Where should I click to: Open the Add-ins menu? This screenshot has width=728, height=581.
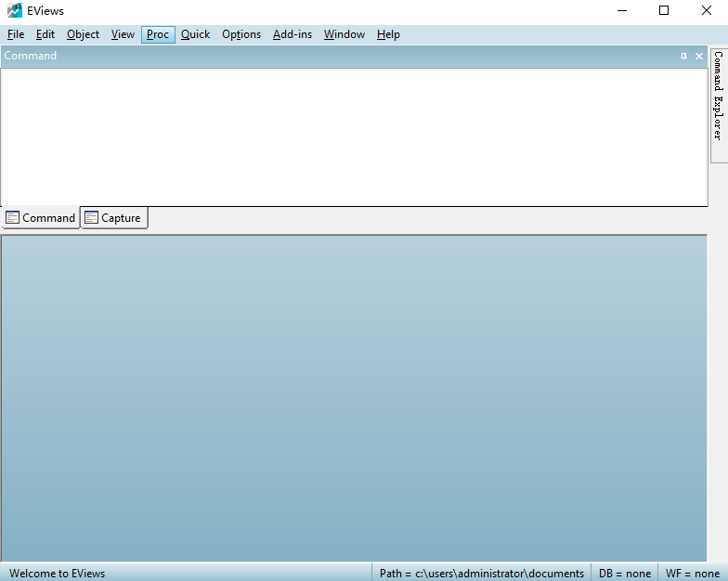pos(292,34)
